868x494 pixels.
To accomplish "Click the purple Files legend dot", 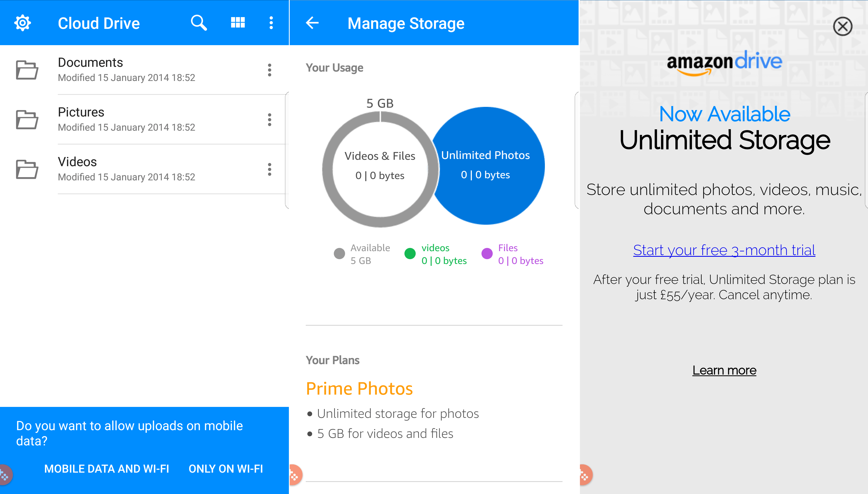I will click(487, 254).
